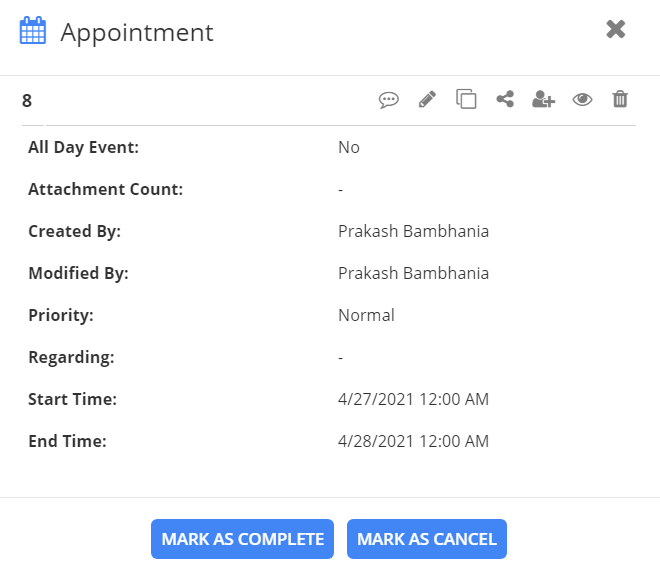Toggle watch with the eye icon
This screenshot has height=570, width=660.
point(582,99)
